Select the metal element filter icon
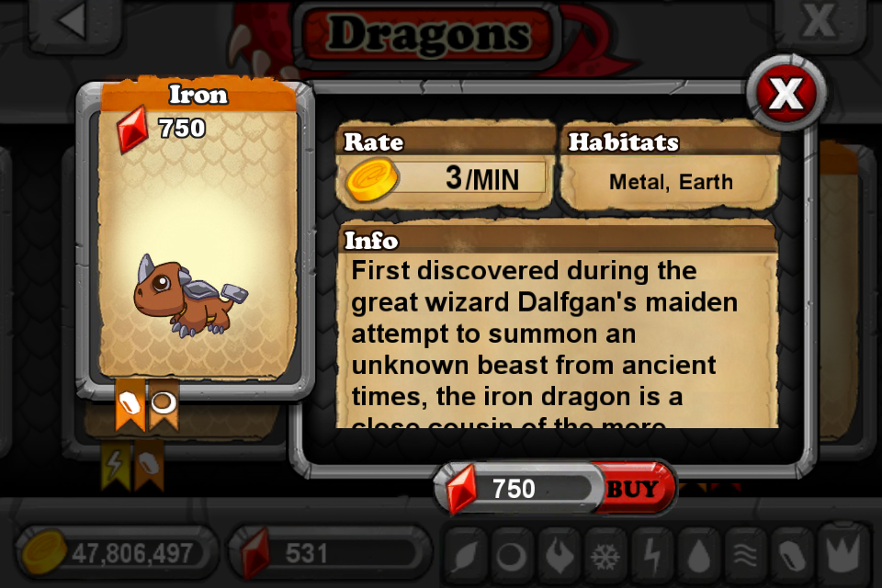 click(x=791, y=556)
